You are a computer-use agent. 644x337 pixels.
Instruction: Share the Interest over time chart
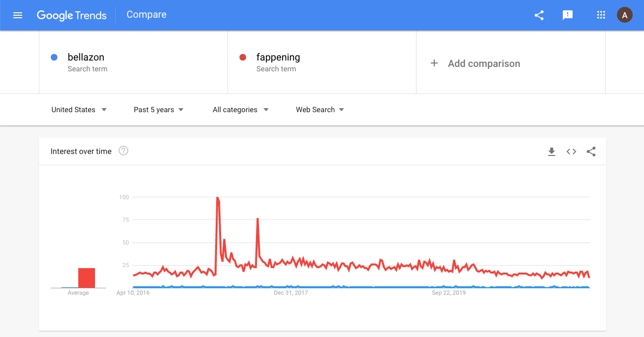click(x=591, y=152)
